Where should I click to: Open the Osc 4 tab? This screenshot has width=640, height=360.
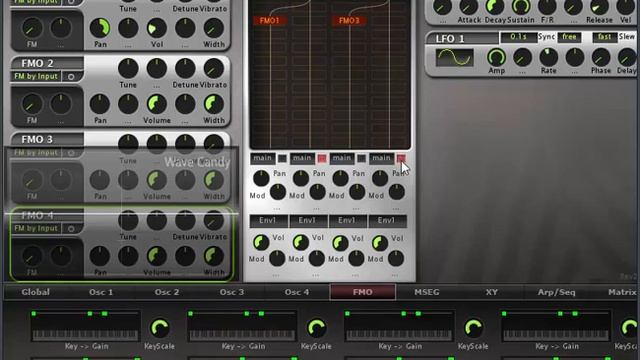tap(297, 292)
